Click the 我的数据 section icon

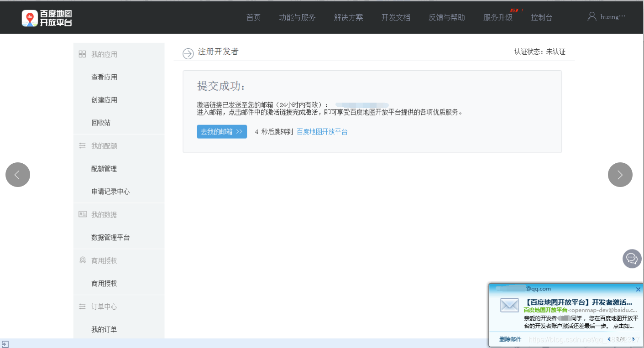(x=82, y=214)
